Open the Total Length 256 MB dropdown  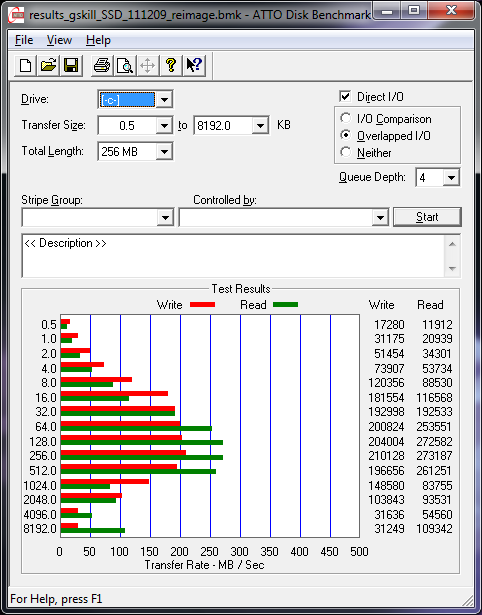(x=164, y=151)
